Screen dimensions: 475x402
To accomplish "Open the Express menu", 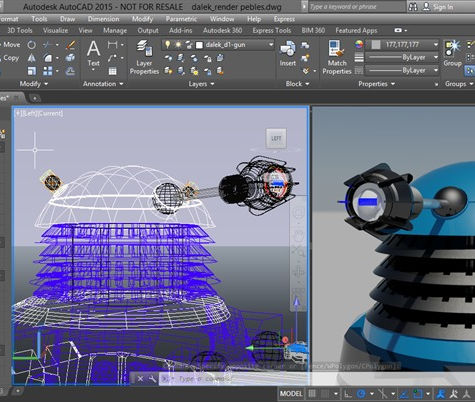I will click(284, 19).
